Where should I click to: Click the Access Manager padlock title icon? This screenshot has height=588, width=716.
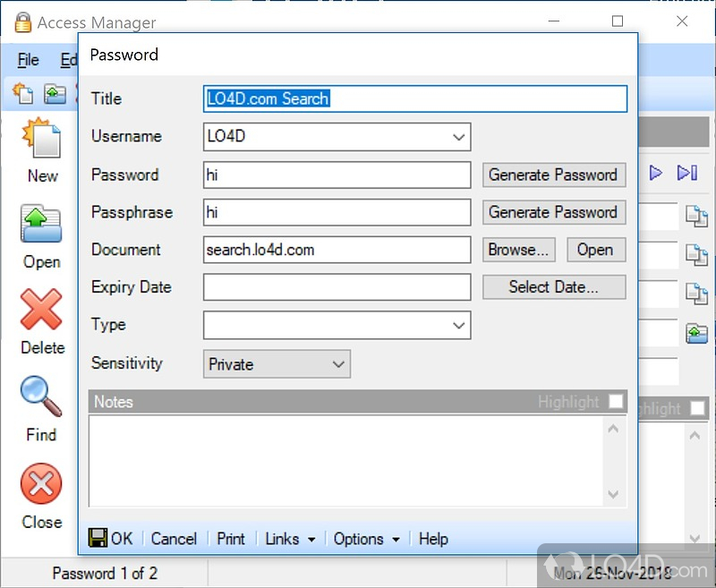click(x=23, y=21)
